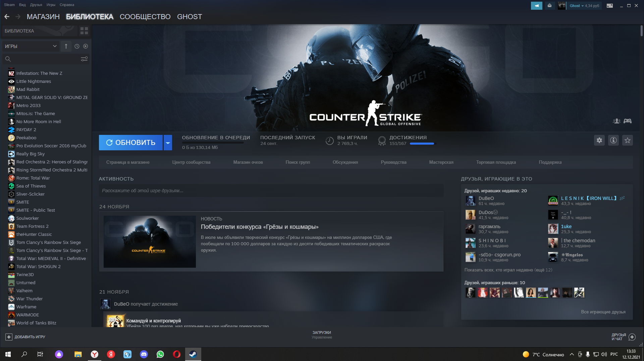Open Мастерская link
This screenshot has width=644, height=361.
441,162
